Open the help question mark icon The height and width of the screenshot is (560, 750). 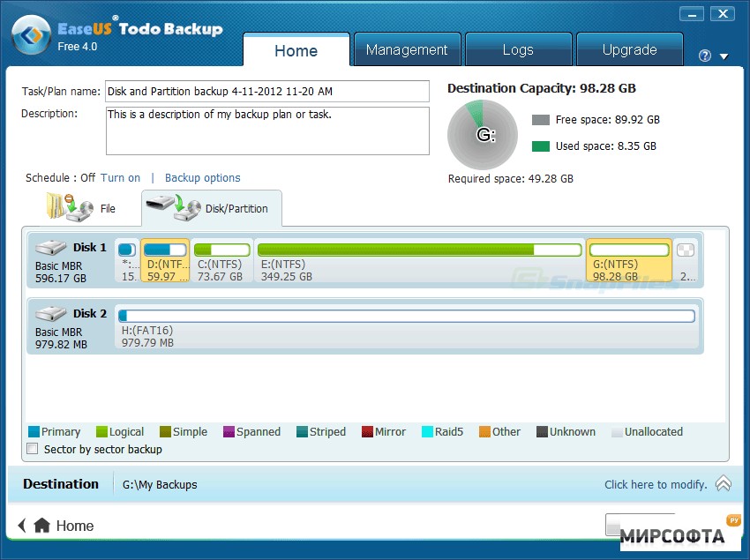pos(705,56)
